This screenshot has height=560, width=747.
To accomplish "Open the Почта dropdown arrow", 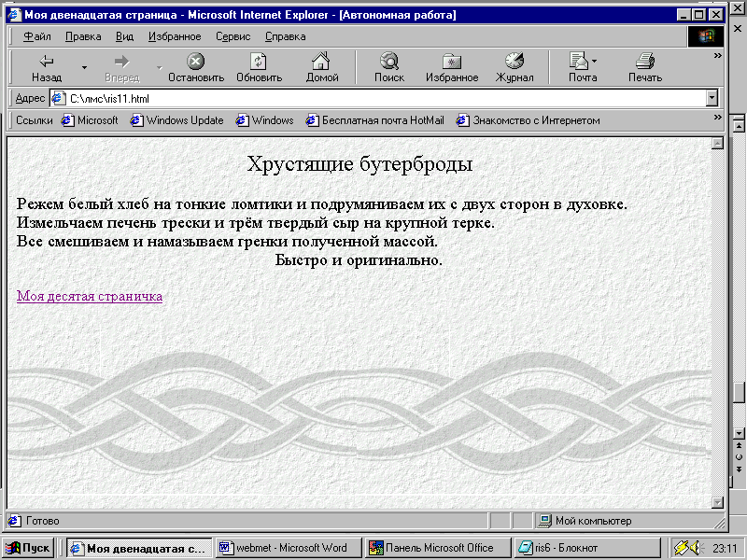I will pos(595,61).
